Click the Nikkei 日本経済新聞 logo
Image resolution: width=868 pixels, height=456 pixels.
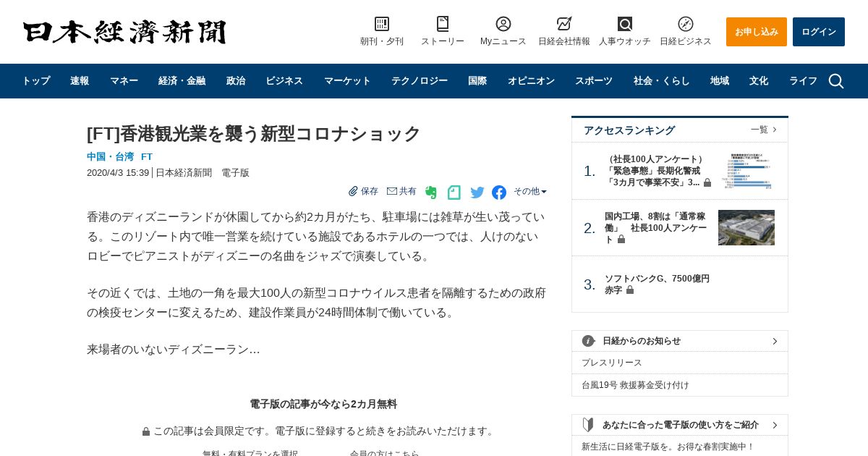(x=124, y=32)
